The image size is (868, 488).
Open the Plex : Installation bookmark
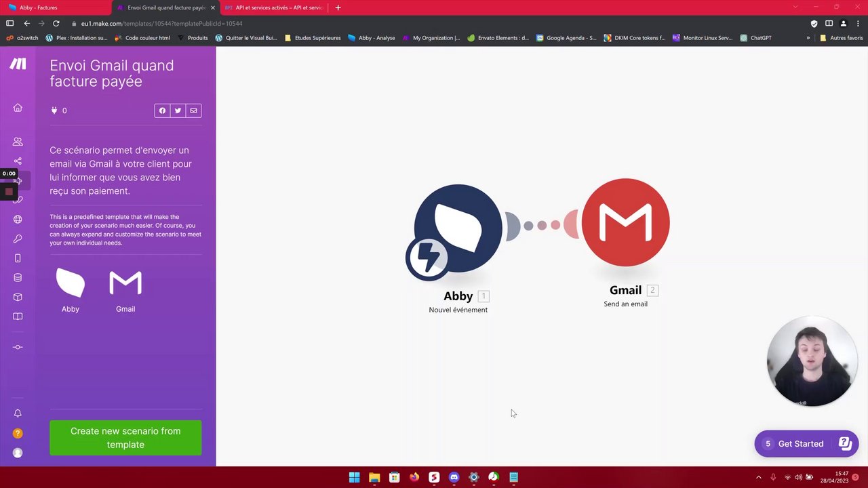tap(77, 38)
